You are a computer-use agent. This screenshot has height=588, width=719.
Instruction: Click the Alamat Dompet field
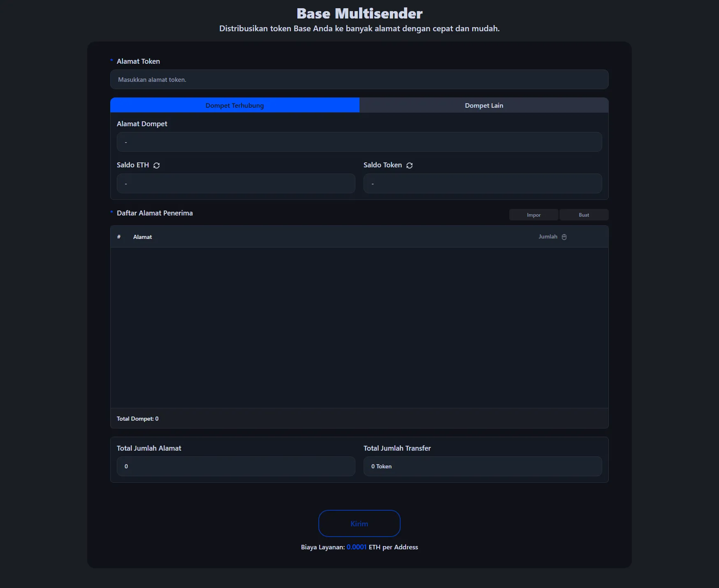tap(359, 142)
